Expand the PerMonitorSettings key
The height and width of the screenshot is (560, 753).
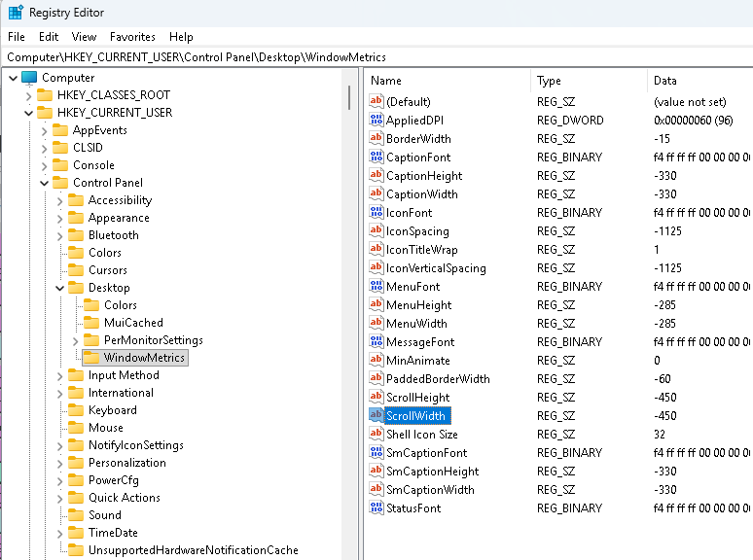click(x=76, y=340)
